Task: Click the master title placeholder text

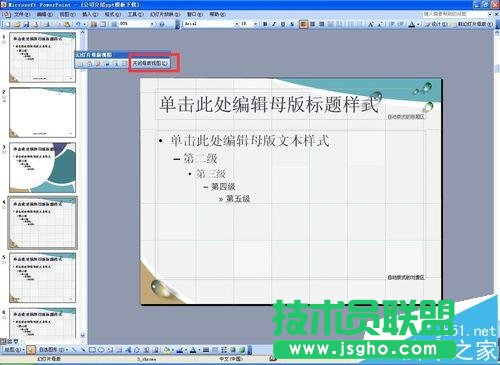Action: point(269,104)
